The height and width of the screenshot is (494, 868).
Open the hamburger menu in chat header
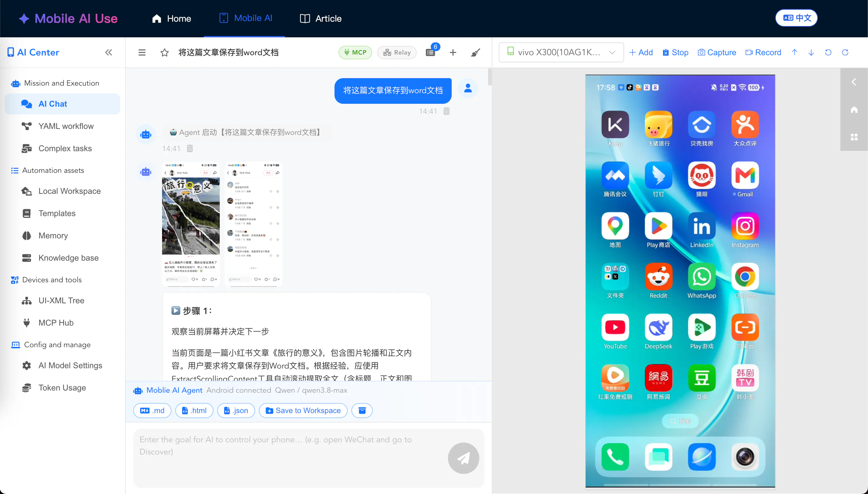click(x=142, y=52)
